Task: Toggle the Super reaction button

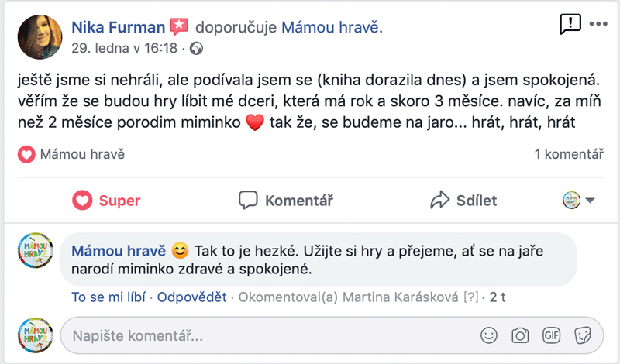Action: [x=106, y=201]
